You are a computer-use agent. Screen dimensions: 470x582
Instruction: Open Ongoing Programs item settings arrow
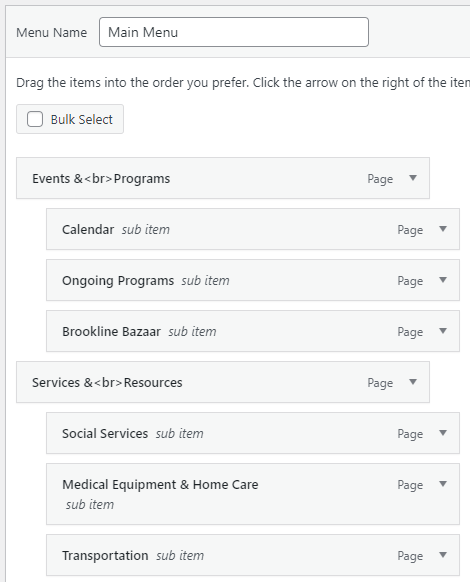tap(443, 280)
